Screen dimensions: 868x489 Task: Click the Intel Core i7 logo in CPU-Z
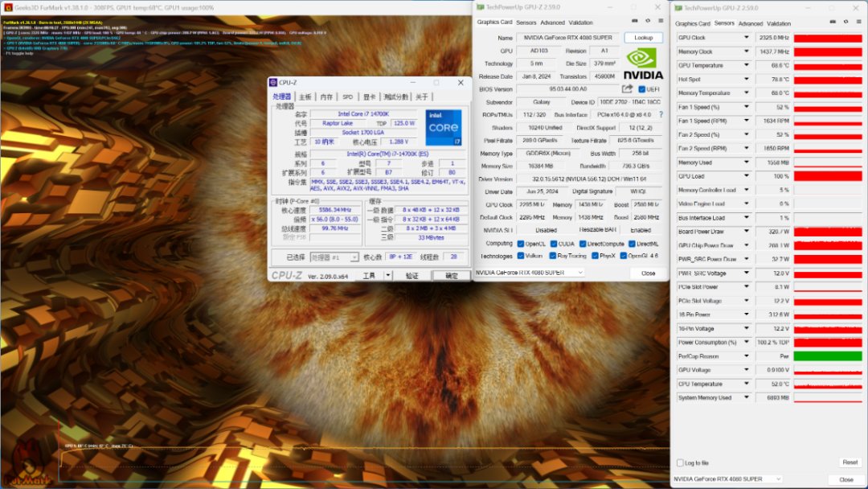pos(443,128)
